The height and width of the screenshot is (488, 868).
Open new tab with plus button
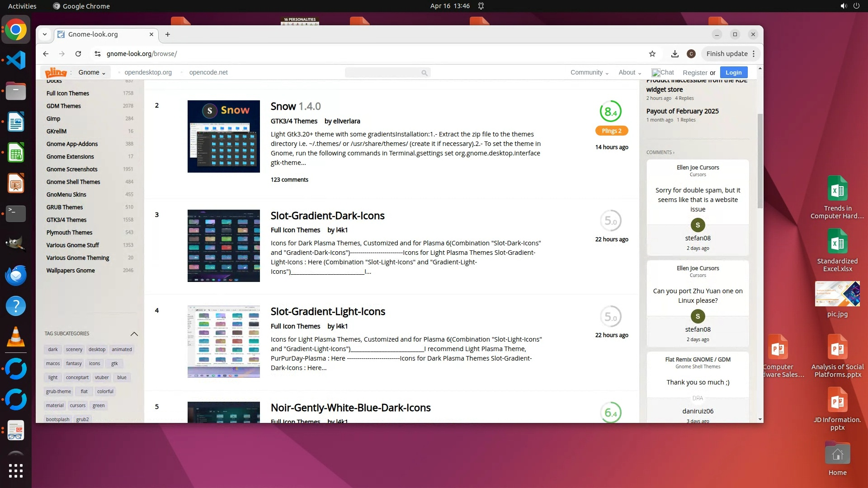(168, 34)
